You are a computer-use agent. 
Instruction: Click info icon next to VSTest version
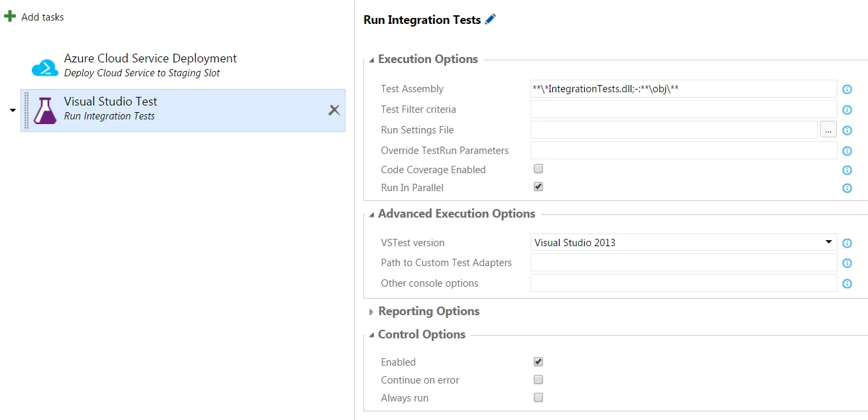[x=847, y=244]
